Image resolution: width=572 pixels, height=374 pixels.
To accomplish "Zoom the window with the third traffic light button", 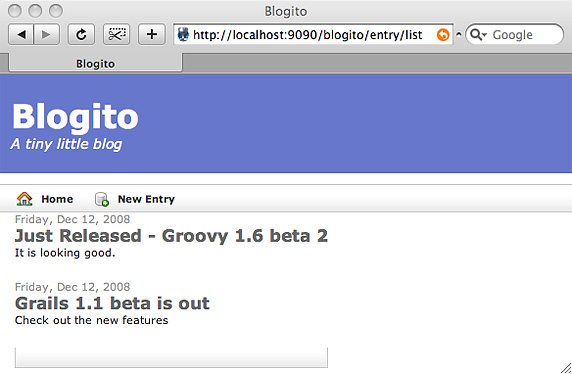I will coord(56,11).
